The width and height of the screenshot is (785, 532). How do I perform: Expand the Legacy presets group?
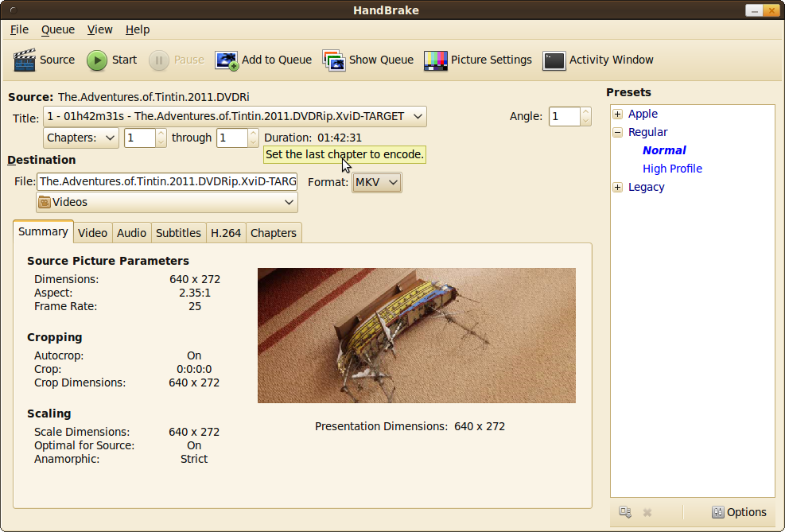click(x=618, y=187)
